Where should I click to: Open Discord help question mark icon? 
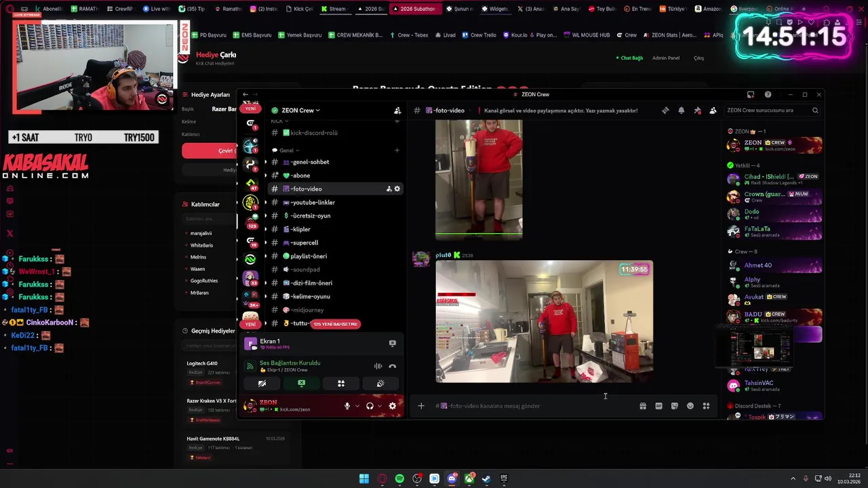click(768, 94)
